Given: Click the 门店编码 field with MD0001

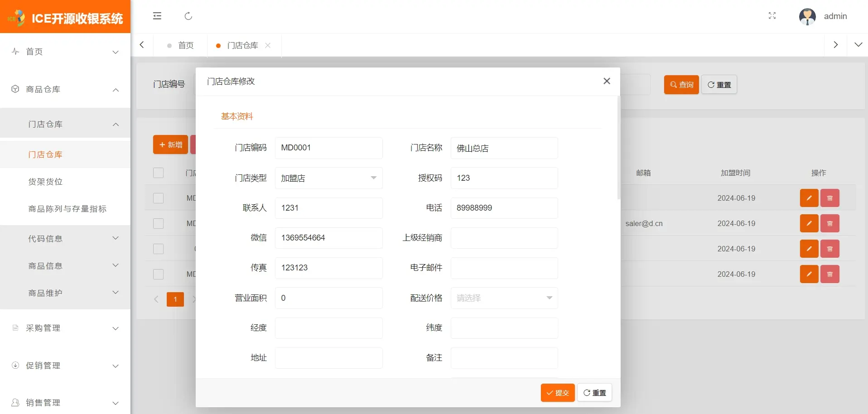Looking at the screenshot, I should point(329,148).
